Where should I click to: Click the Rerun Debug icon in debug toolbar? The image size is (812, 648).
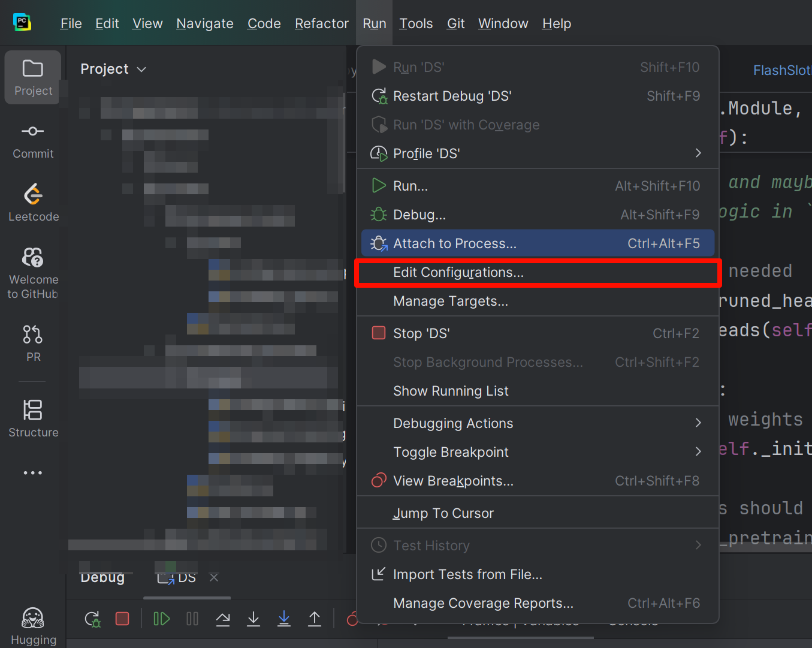(x=92, y=619)
